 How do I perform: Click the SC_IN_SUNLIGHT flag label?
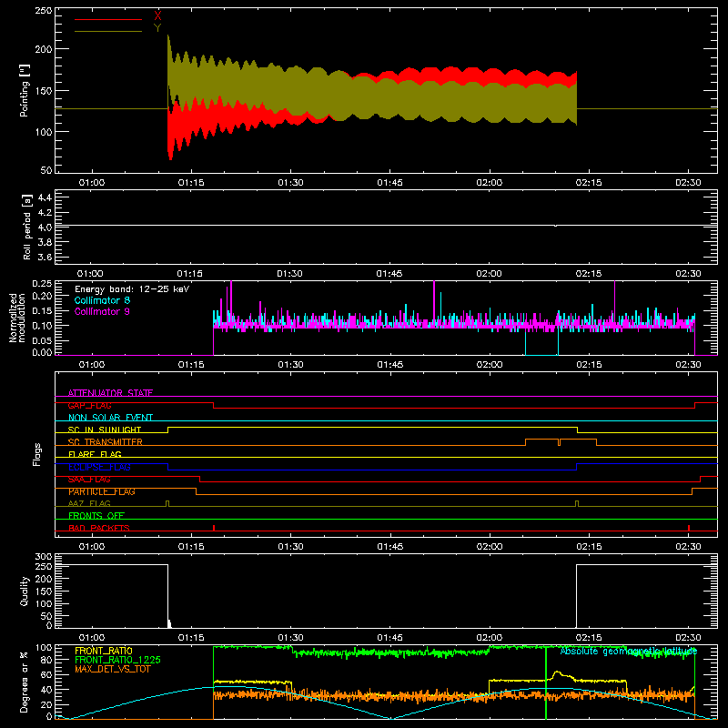[x=105, y=430]
